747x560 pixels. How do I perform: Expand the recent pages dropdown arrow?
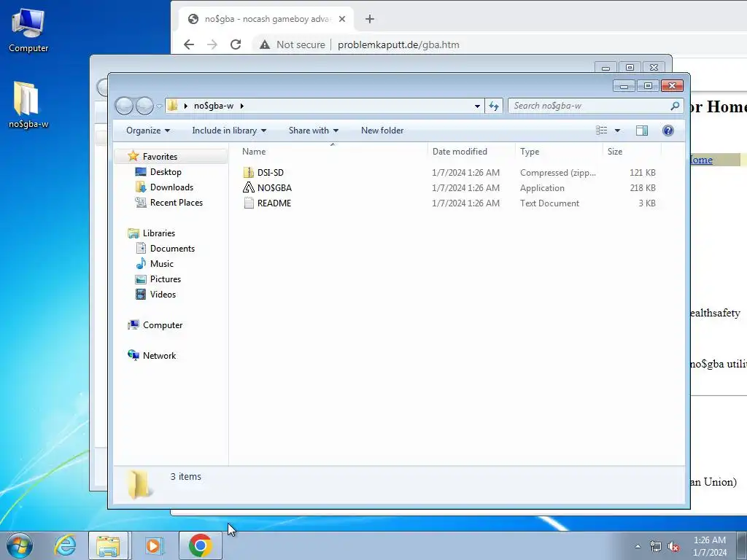[159, 106]
